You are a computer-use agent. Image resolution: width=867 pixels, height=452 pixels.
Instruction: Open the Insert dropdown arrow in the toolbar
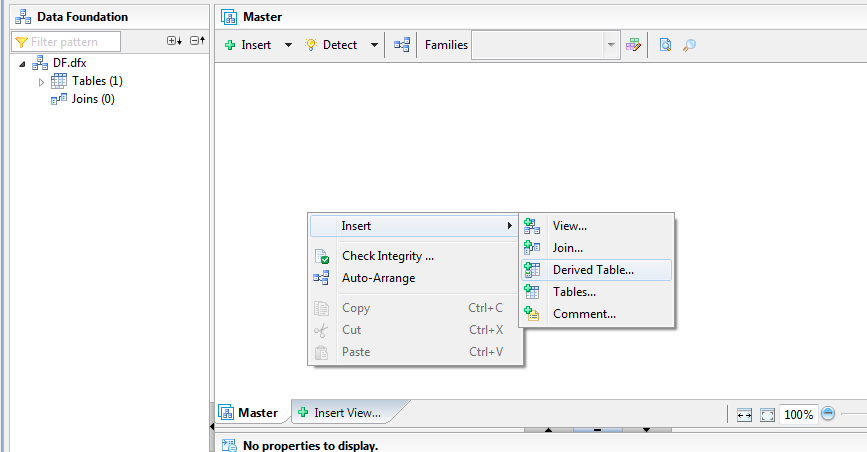[288, 45]
